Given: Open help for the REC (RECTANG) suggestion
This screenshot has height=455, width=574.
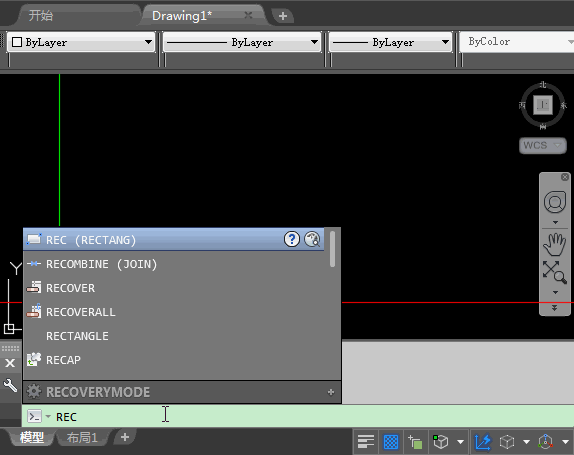Looking at the screenshot, I should [292, 239].
